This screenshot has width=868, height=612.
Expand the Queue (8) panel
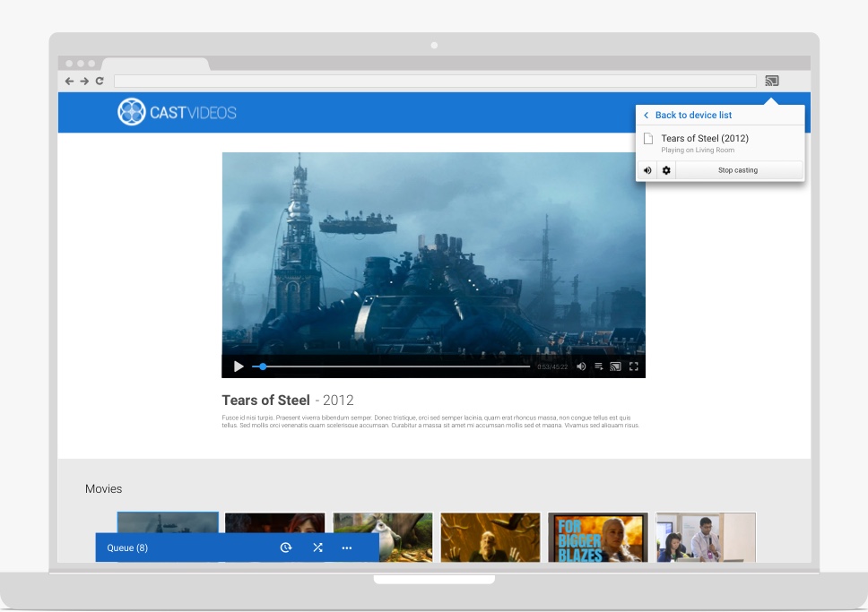(x=127, y=547)
